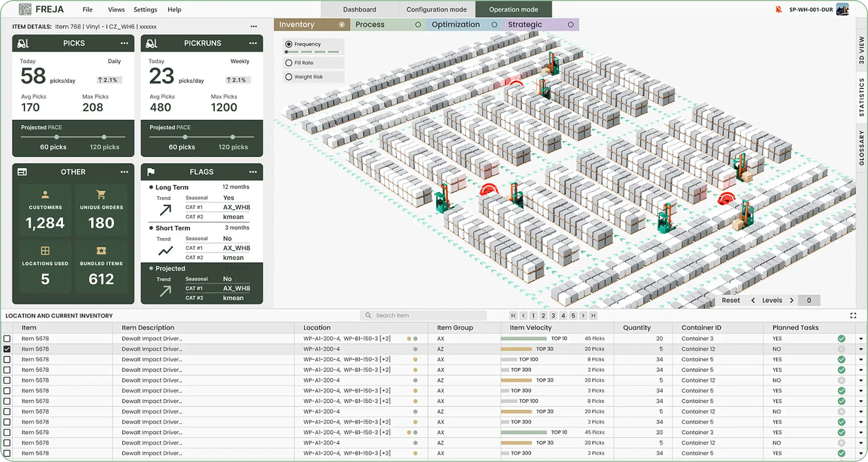Jump to the last page of the table
868x462 pixels.
click(x=593, y=316)
